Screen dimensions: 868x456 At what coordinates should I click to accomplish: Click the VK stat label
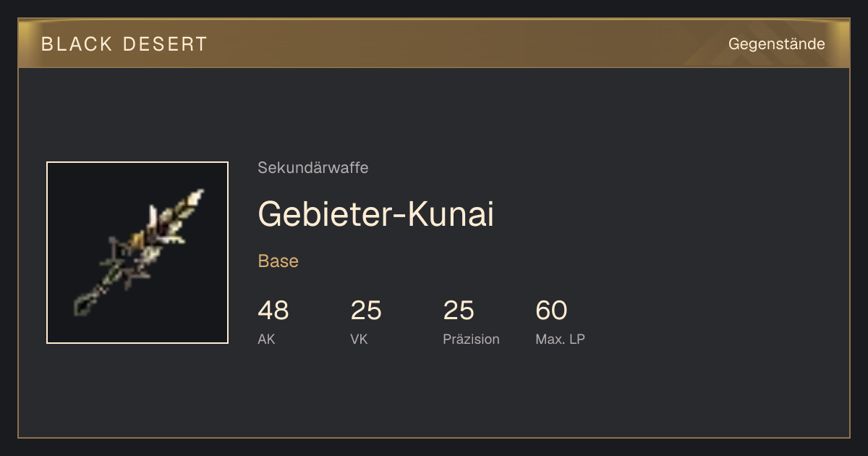point(359,339)
